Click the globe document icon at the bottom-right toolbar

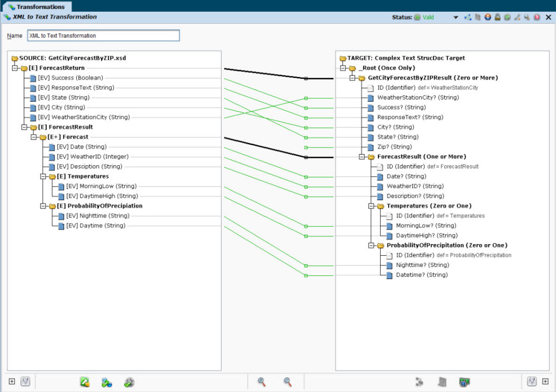464,382
